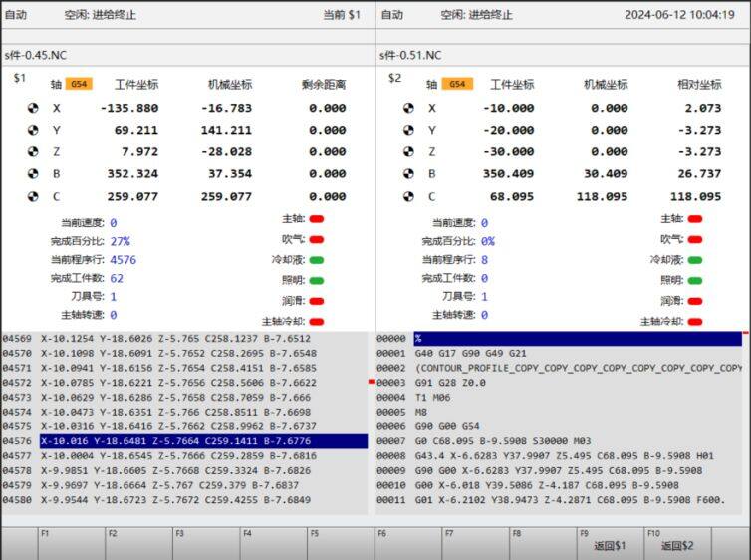Viewport: 751px width, 560px height.
Task: Select program line 04569 in $1 listing
Action: click(184, 338)
